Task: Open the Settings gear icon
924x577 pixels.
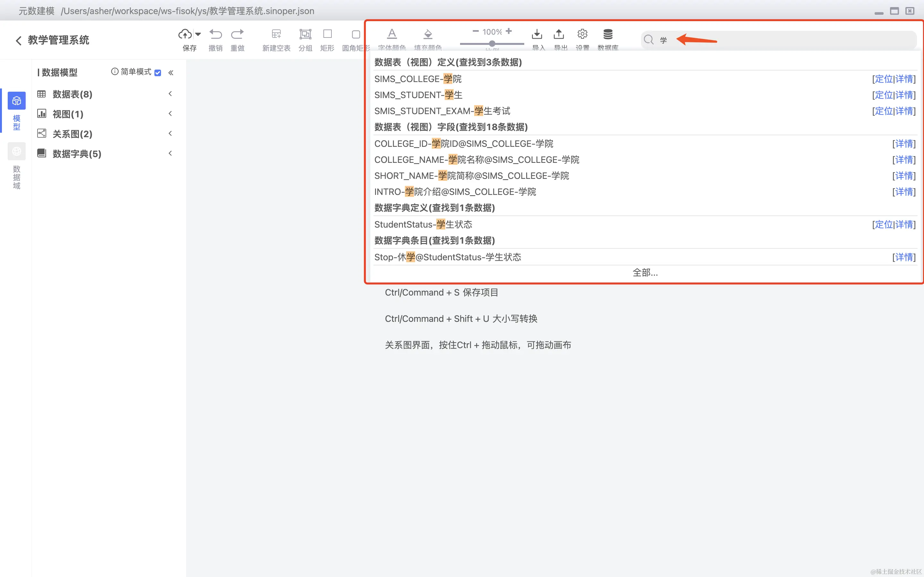Action: coord(582,34)
